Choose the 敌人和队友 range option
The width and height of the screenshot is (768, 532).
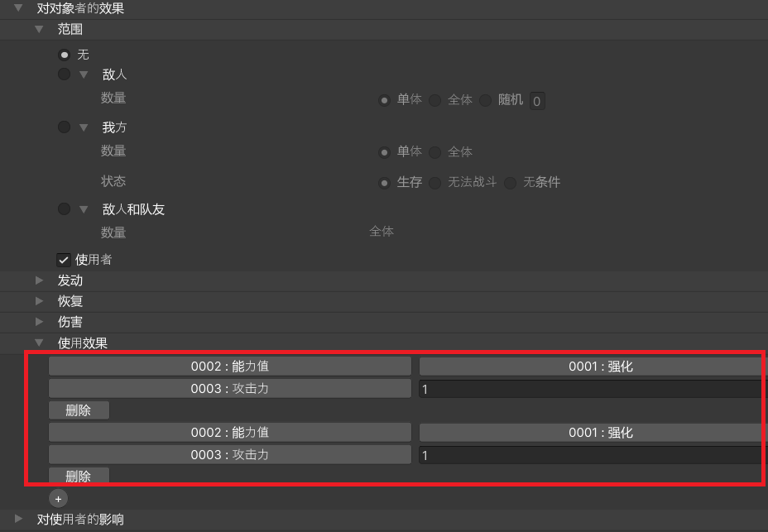coord(65,209)
